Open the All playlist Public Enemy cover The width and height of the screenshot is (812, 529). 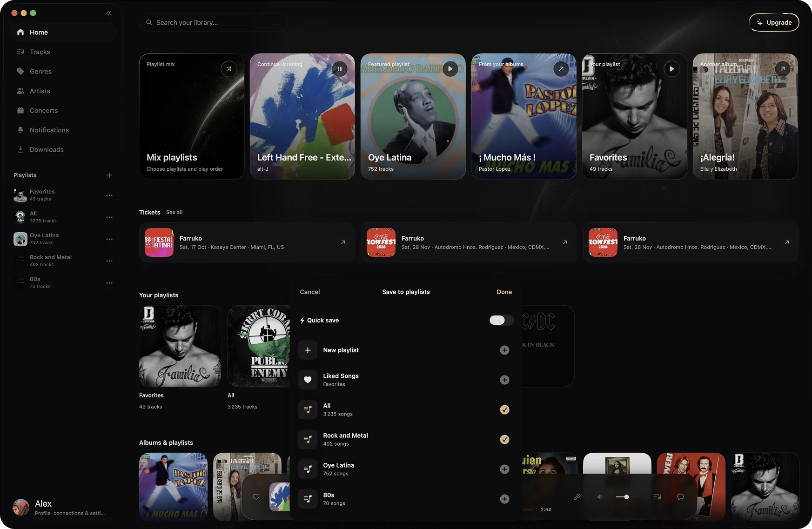click(258, 346)
